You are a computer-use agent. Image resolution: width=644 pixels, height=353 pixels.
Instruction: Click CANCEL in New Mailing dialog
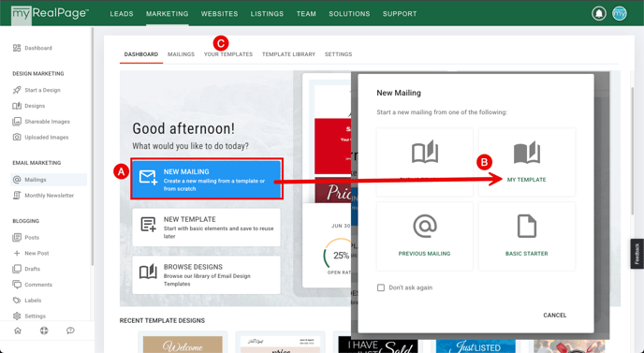554,316
